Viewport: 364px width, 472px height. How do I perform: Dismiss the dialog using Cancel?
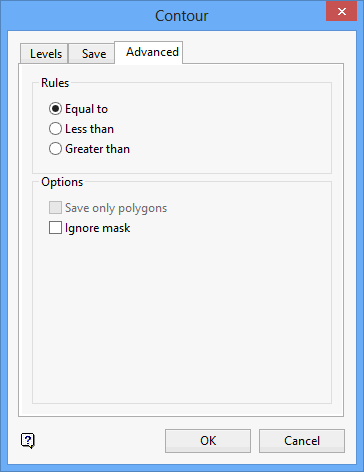pyautogui.click(x=302, y=441)
